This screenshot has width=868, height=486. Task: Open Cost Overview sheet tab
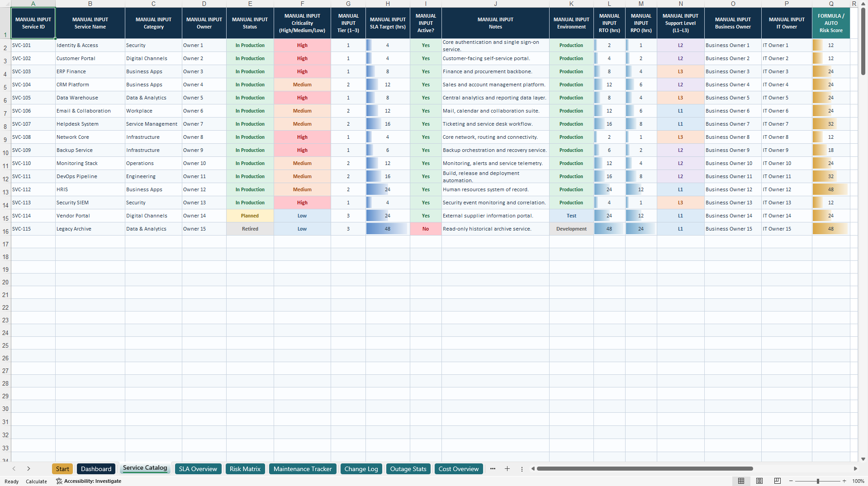point(458,469)
